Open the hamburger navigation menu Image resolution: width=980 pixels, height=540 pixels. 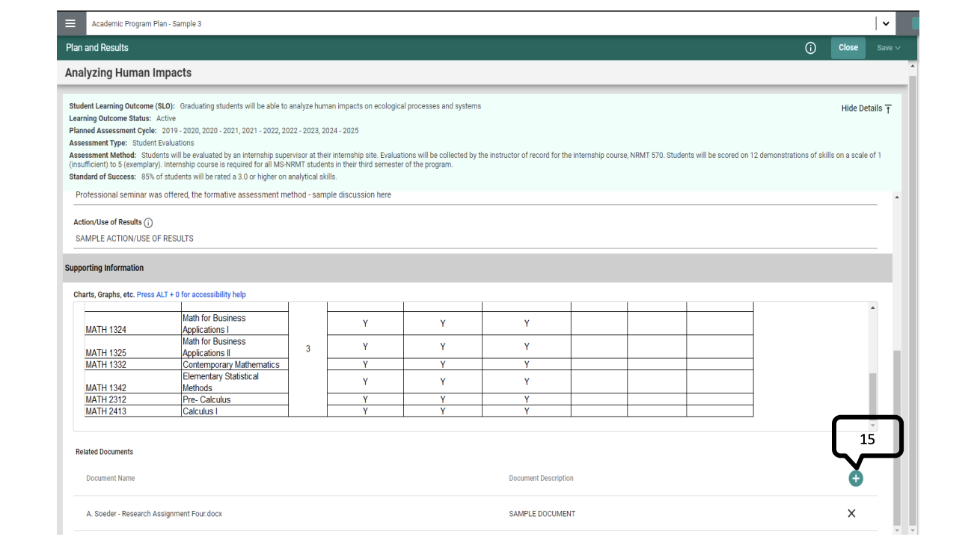tap(71, 22)
